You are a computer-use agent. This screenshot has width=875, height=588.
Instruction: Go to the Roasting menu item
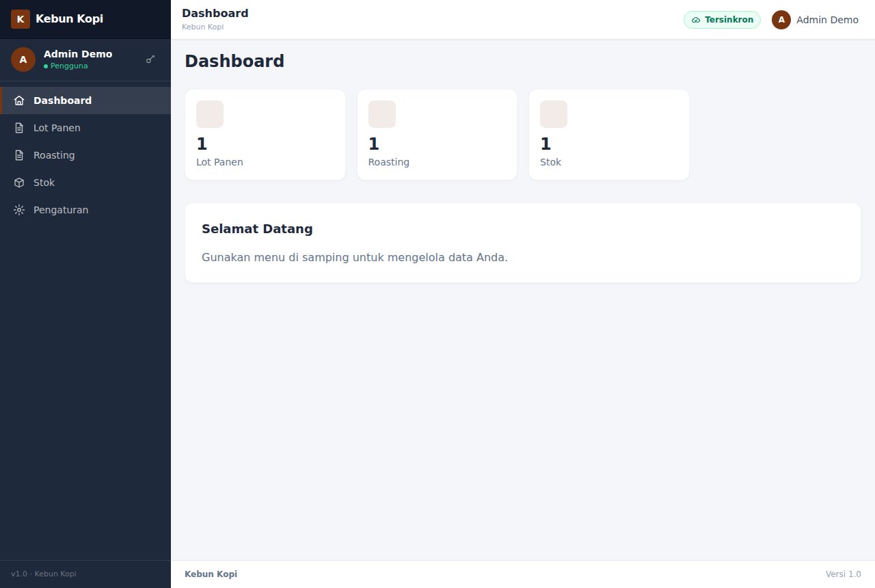85,155
